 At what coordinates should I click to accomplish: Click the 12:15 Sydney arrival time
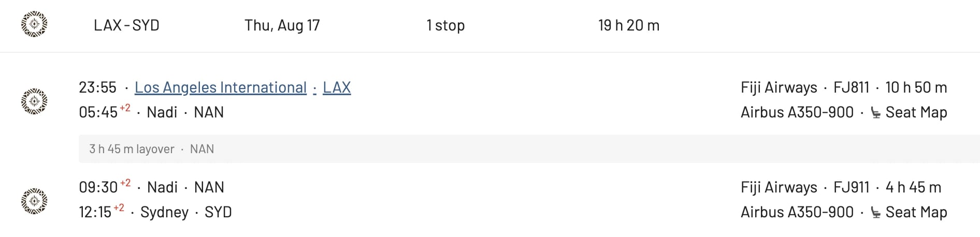coord(95,212)
